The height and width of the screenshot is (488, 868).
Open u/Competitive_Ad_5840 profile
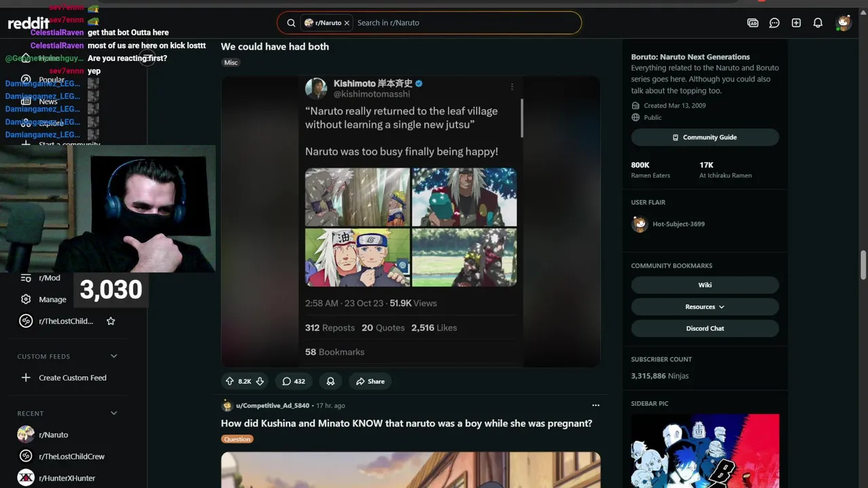coord(273,405)
